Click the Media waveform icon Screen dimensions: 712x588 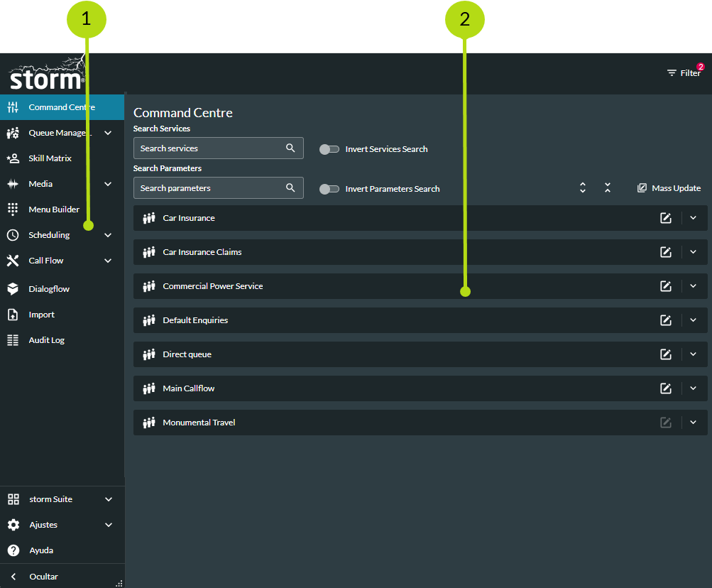point(13,184)
